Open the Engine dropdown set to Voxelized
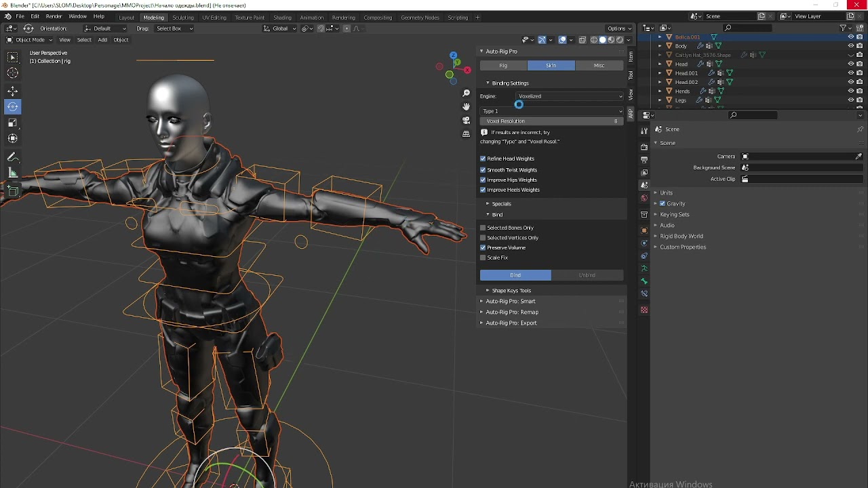This screenshot has width=868, height=488. [x=570, y=96]
